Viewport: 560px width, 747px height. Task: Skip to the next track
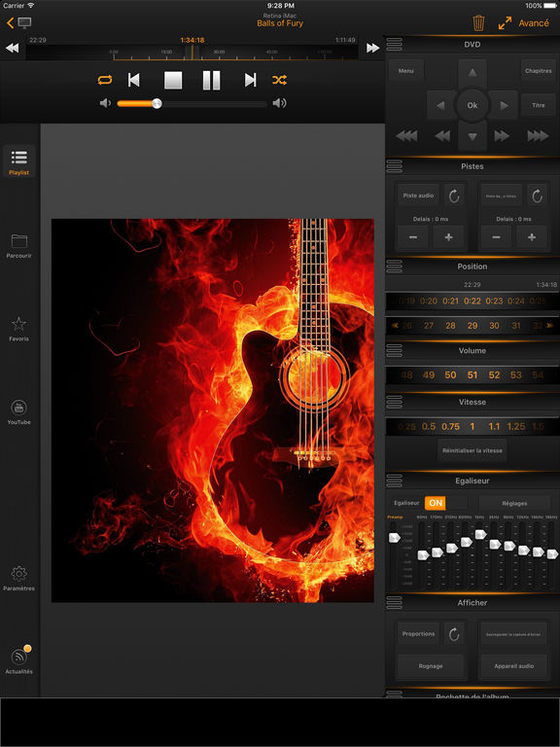pyautogui.click(x=251, y=80)
